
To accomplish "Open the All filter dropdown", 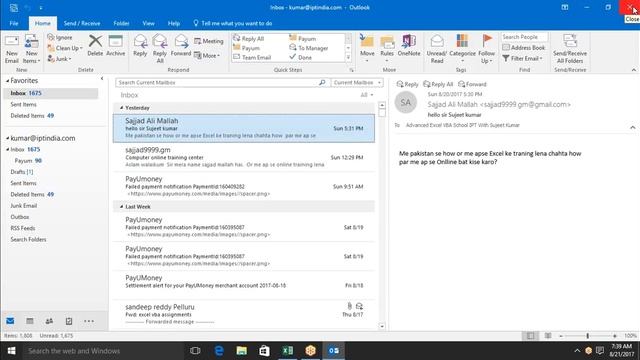I will [x=367, y=95].
